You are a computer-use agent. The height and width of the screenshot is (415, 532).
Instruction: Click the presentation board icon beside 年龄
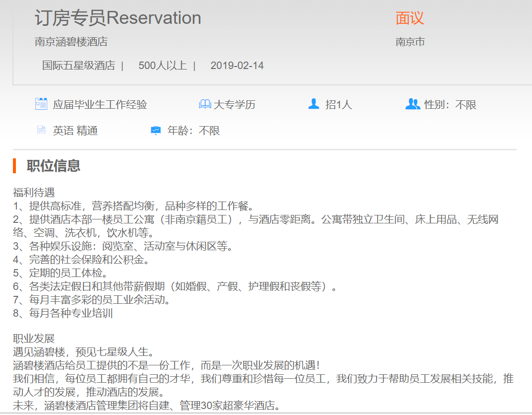tap(155, 131)
